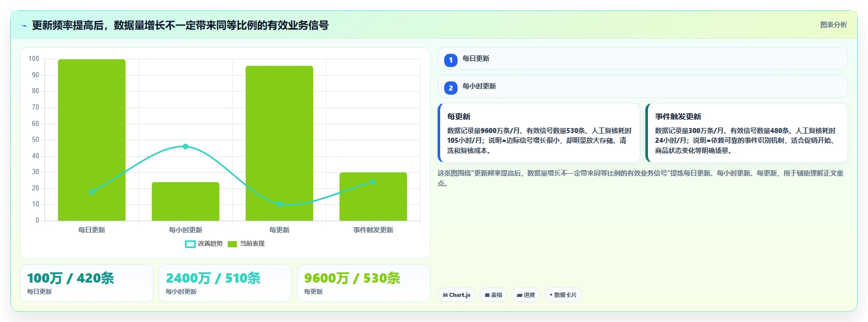Image resolution: width=868 pixels, height=322 pixels.
Task: Click the 当前表现 legend label
Action: point(252,244)
